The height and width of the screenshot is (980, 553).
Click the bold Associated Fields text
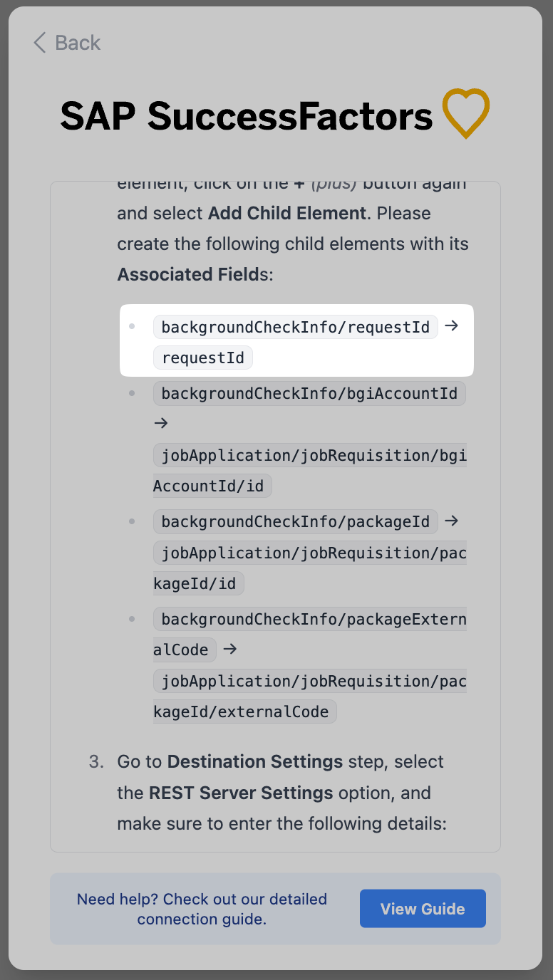188,274
